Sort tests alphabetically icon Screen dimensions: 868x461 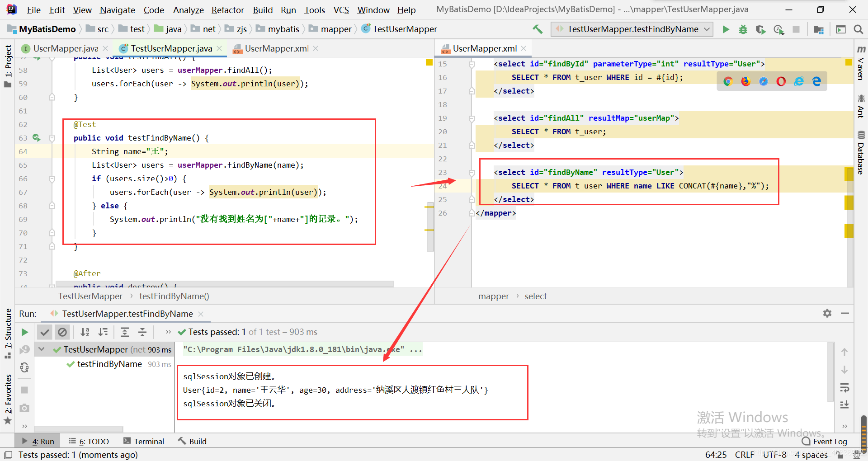(x=85, y=332)
